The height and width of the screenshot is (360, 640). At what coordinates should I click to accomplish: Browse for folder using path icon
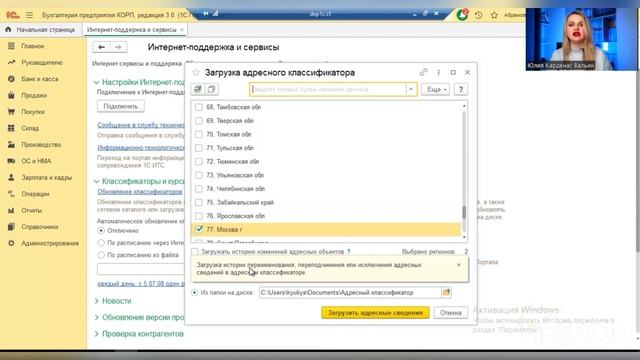pos(446,292)
